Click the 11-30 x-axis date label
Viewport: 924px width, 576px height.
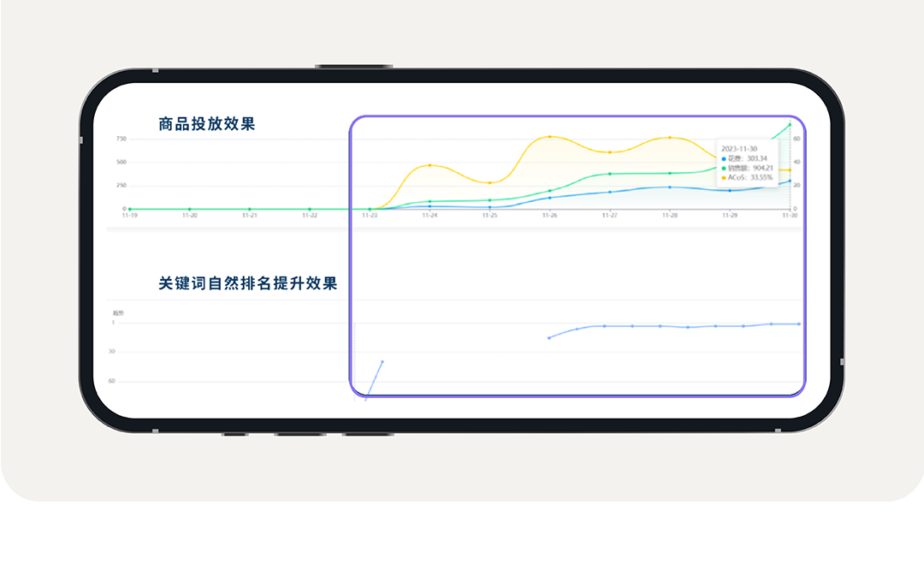pos(790,216)
